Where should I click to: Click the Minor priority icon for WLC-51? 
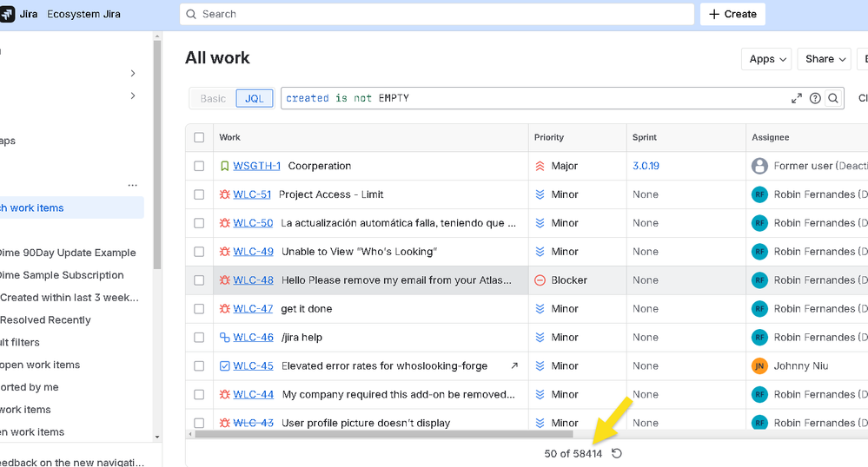pos(540,194)
